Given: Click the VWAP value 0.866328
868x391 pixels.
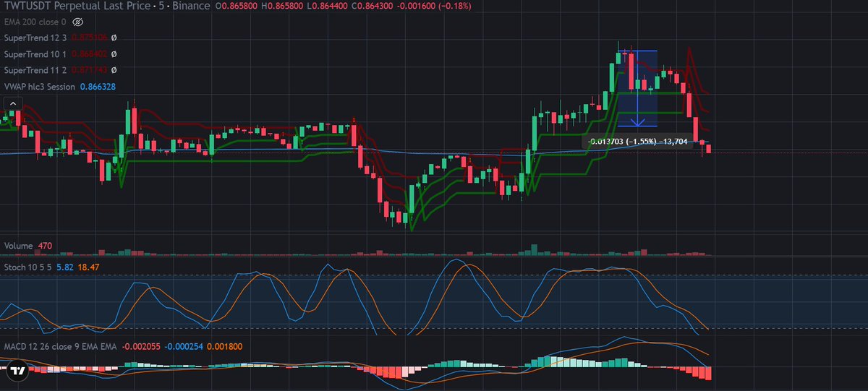Looking at the screenshot, I should 98,86.
